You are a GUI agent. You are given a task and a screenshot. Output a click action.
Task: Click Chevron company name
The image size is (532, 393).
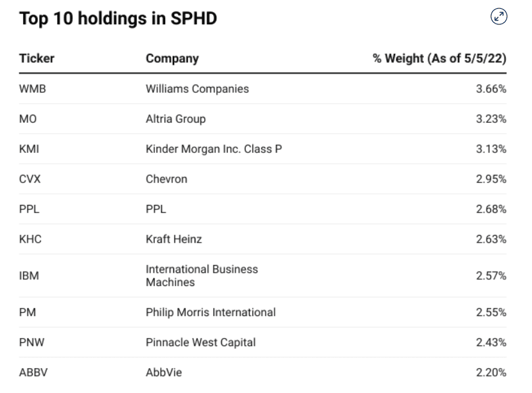[166, 179]
